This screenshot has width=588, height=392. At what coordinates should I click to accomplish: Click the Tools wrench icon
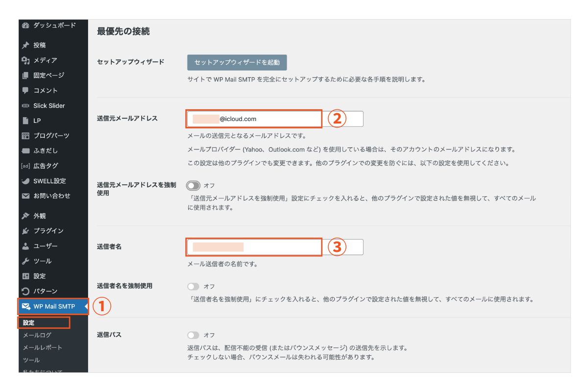26,261
